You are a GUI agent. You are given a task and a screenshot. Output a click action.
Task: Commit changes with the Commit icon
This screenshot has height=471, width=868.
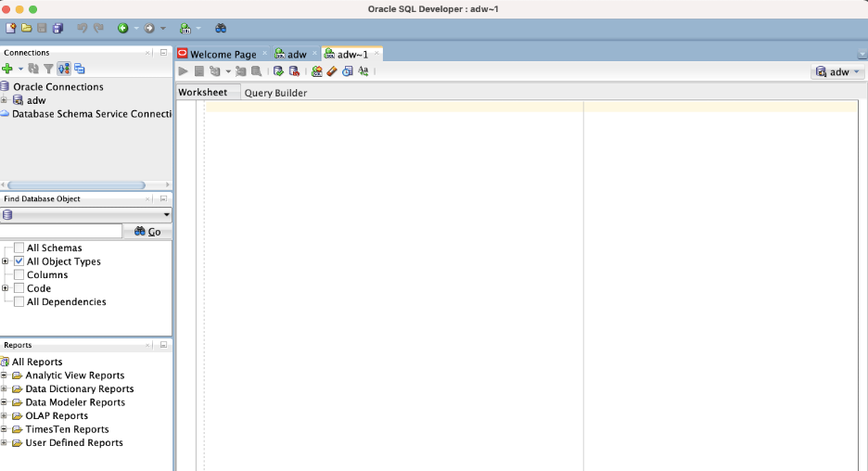click(x=278, y=70)
